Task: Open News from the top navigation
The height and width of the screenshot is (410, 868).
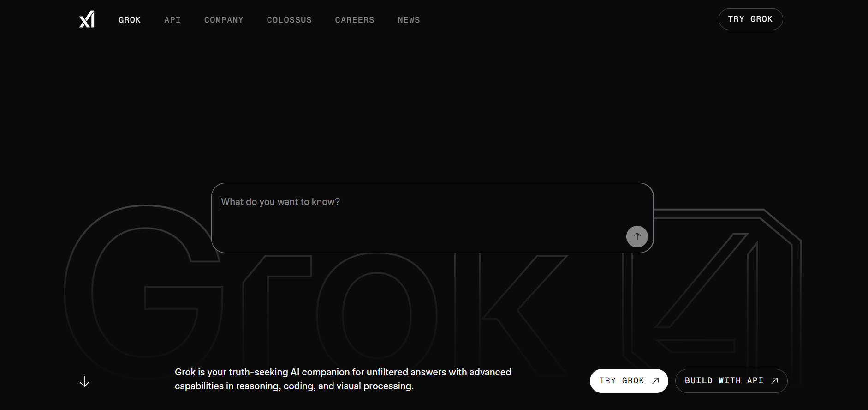Action: pyautogui.click(x=409, y=20)
